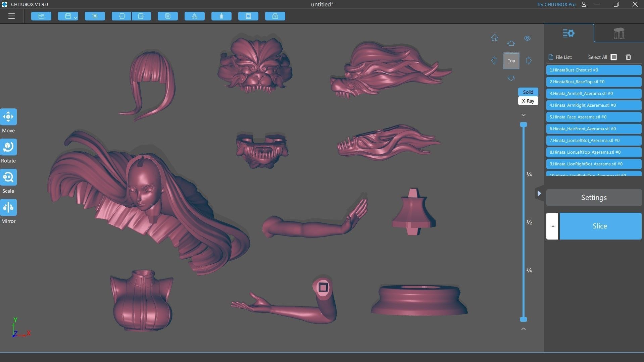Screen dimensions: 644x362
Task: Open the supports tab with pillars icon
Action: point(619,33)
